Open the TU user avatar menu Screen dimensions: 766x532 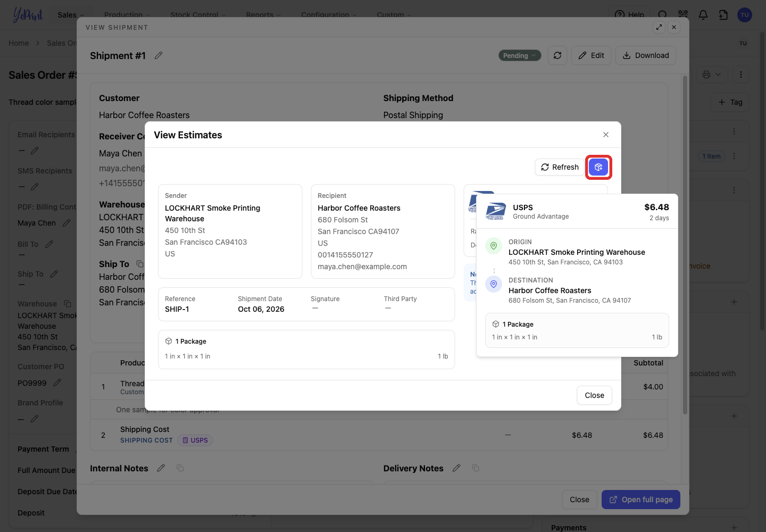(745, 15)
